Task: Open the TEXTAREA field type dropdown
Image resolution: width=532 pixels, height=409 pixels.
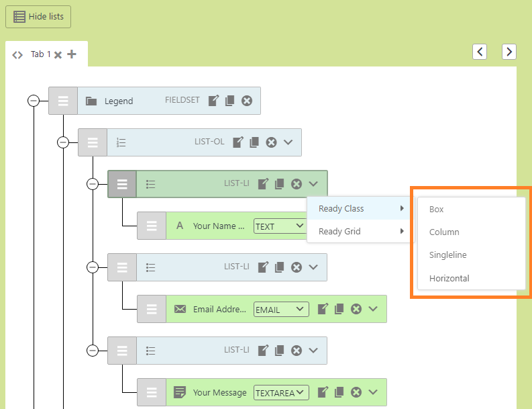Action: pos(280,393)
